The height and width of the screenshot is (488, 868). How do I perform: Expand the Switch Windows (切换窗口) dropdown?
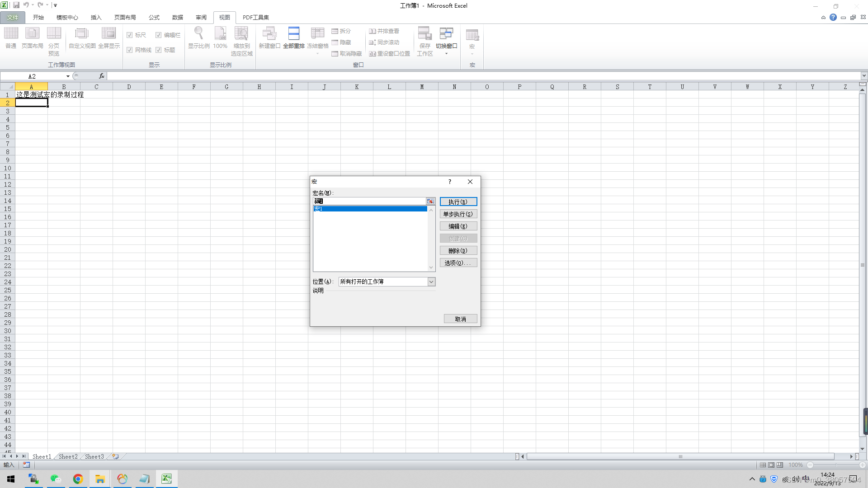pyautogui.click(x=446, y=54)
